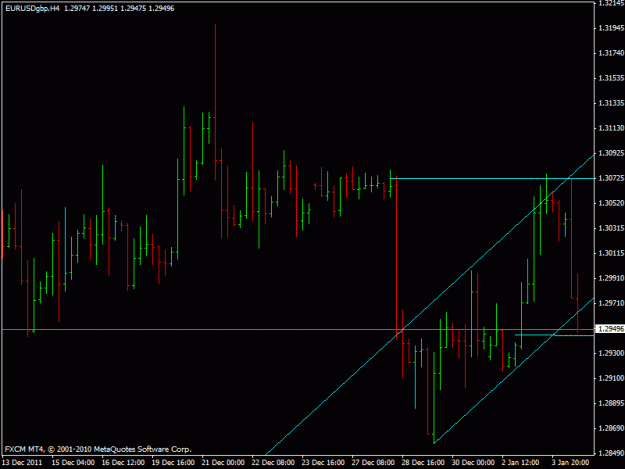Click the 1.28895 price axis label
625x469 pixels.
click(x=611, y=403)
